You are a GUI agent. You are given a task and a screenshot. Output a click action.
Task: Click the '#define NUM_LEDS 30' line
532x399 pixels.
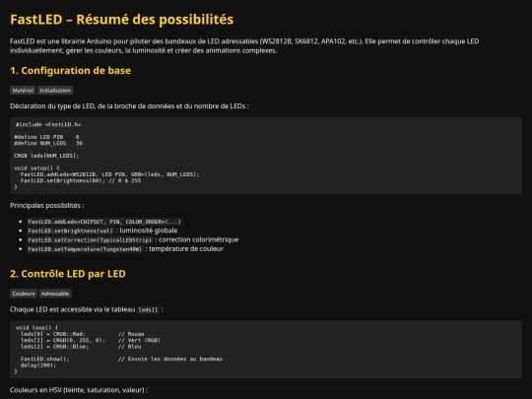click(48, 143)
